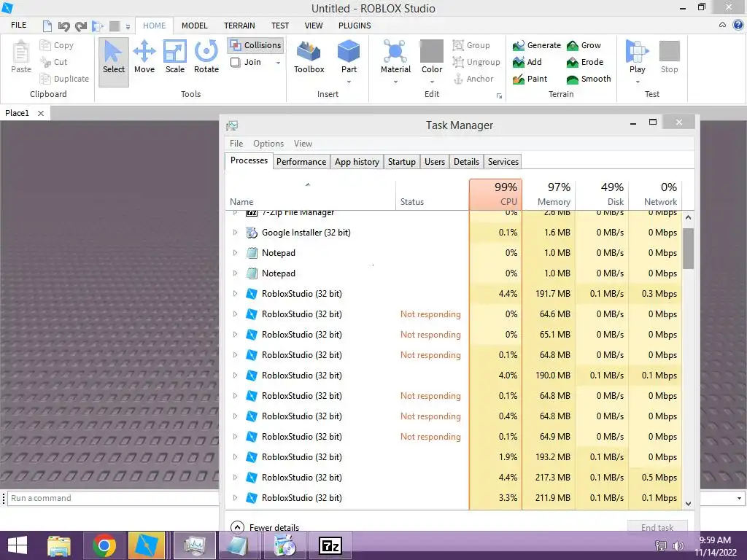Open the Windows Start button

point(18,545)
